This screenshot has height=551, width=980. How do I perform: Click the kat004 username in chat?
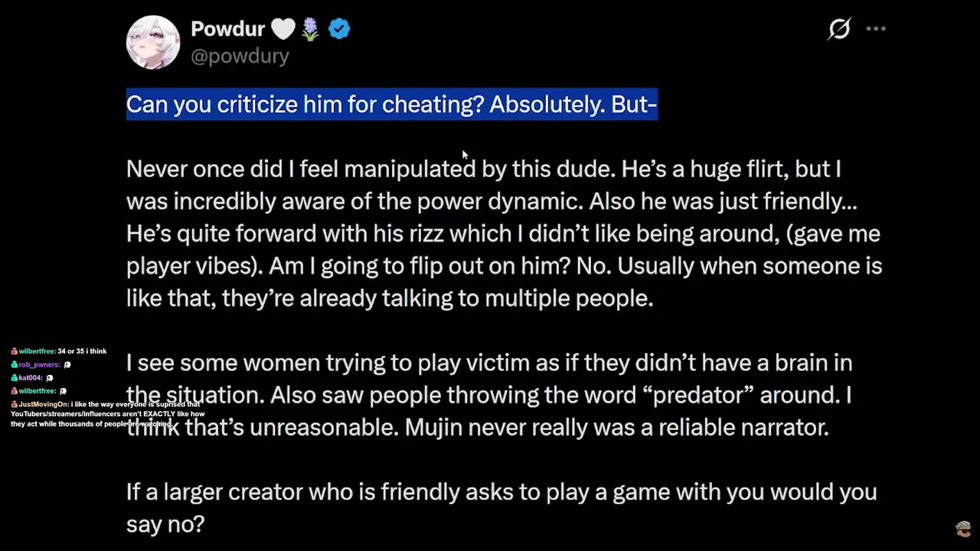(x=31, y=378)
